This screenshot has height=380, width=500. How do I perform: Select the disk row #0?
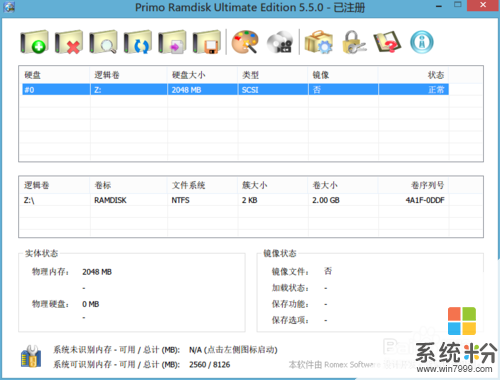tap(235, 90)
